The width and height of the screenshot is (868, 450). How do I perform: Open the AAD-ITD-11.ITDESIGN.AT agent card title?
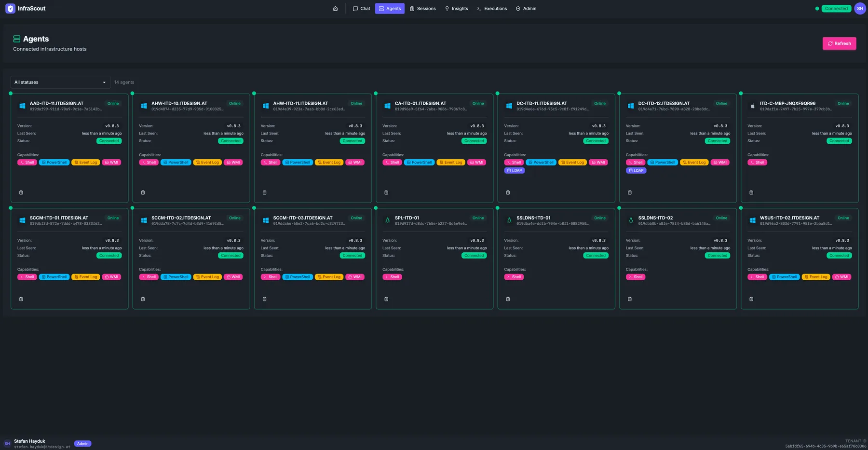click(x=56, y=103)
